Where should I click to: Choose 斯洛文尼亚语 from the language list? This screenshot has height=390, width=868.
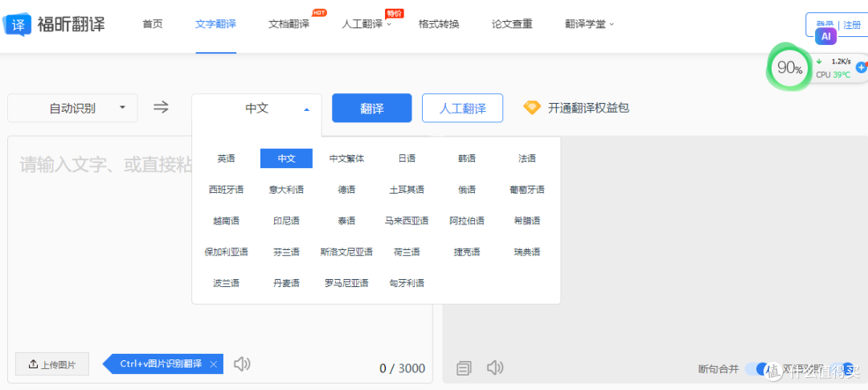tap(347, 252)
